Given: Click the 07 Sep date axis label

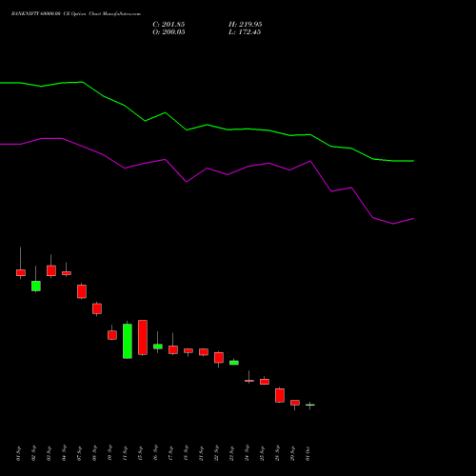Looking at the screenshot, I should click(x=79, y=453).
